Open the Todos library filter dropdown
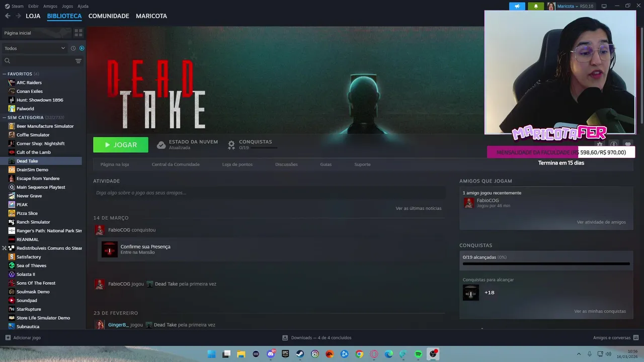This screenshot has height=362, width=644. pos(35,48)
